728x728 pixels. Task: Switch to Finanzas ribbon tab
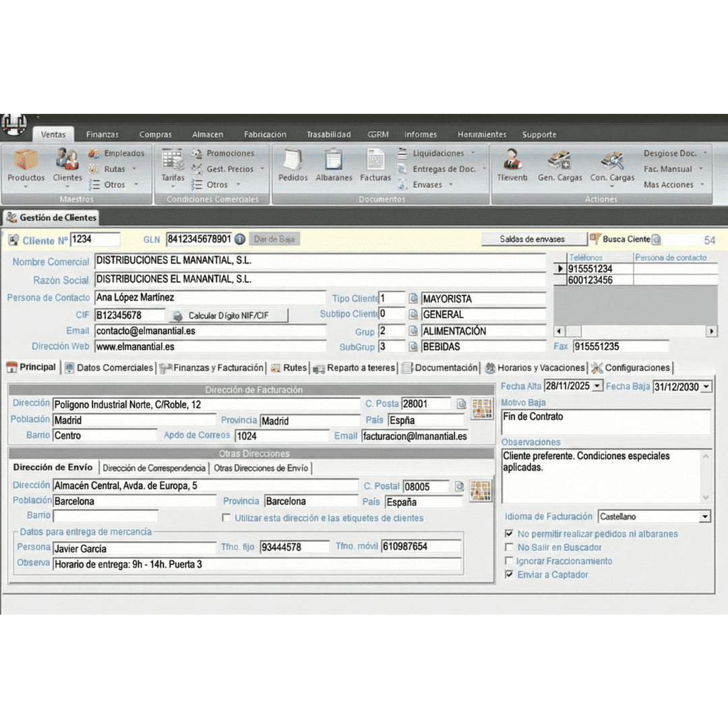[102, 134]
